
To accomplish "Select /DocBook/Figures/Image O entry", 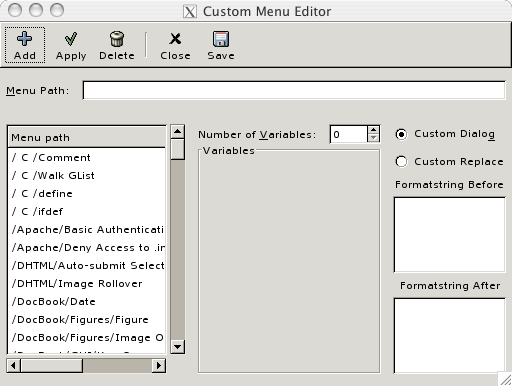I will [86, 337].
